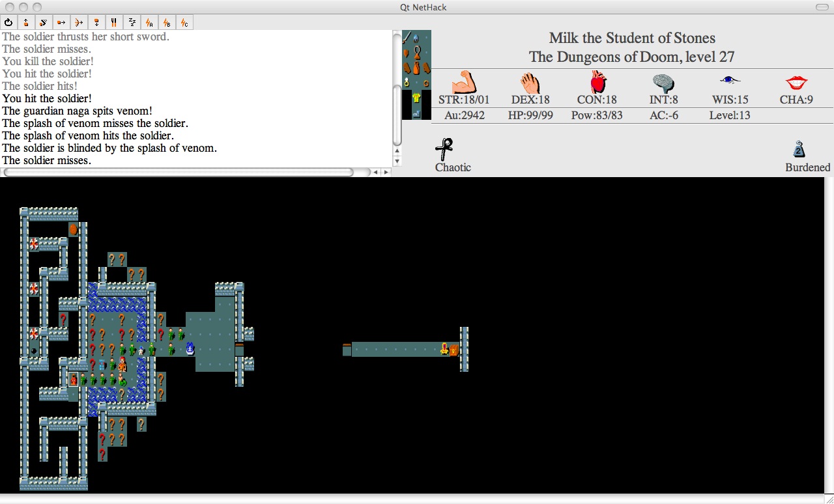Click the highlighted player character tile
This screenshot has height=504, width=834.
[x=74, y=379]
